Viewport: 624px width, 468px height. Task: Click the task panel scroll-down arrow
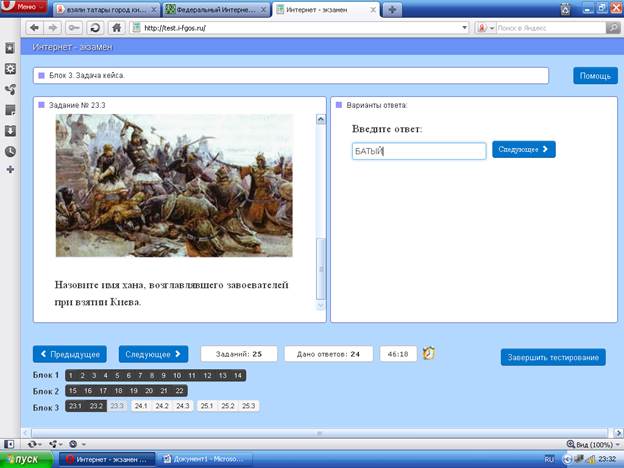pyautogui.click(x=321, y=305)
